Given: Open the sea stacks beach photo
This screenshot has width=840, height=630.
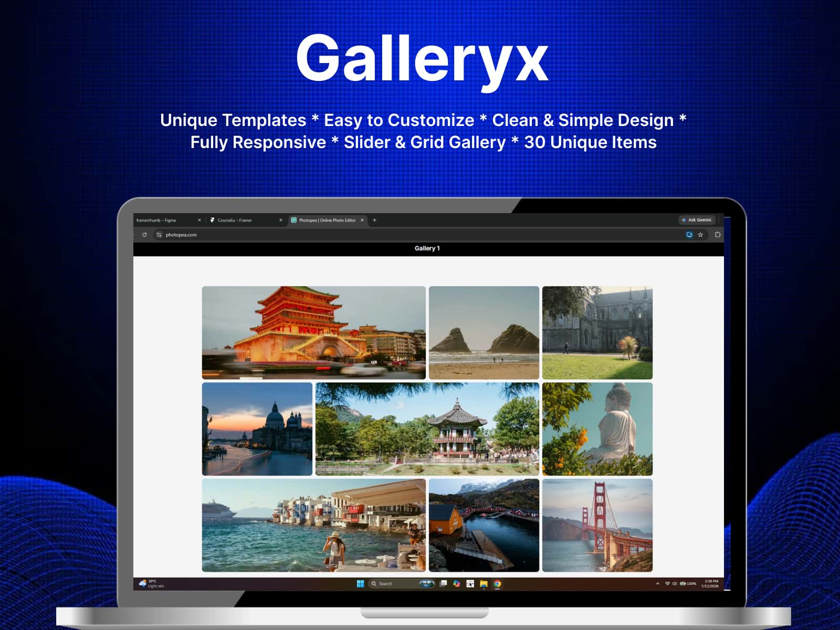Looking at the screenshot, I should pos(484,333).
